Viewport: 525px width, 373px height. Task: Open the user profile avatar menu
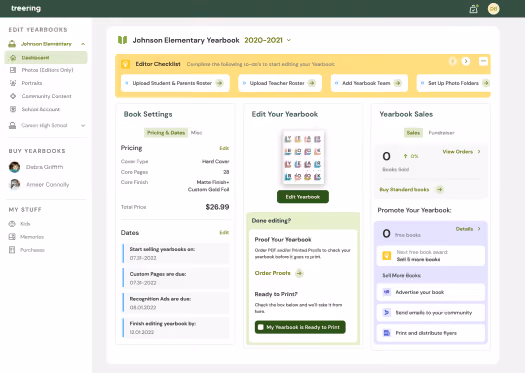click(x=493, y=9)
